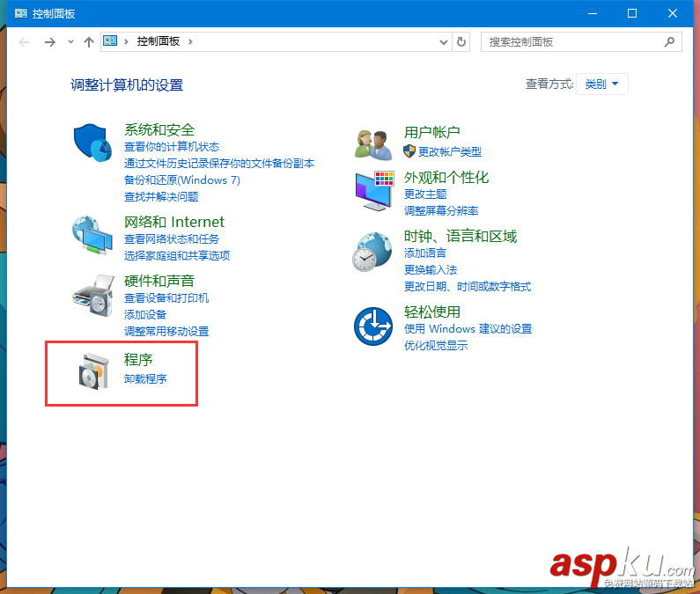This screenshot has width=700, height=594.
Task: Click the 添加设备 link
Action: pyautogui.click(x=145, y=315)
